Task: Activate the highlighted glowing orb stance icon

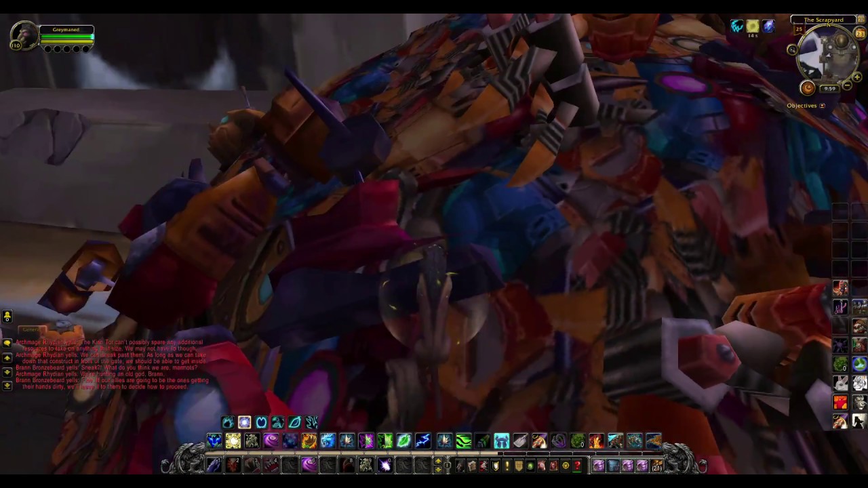Action: (x=244, y=422)
